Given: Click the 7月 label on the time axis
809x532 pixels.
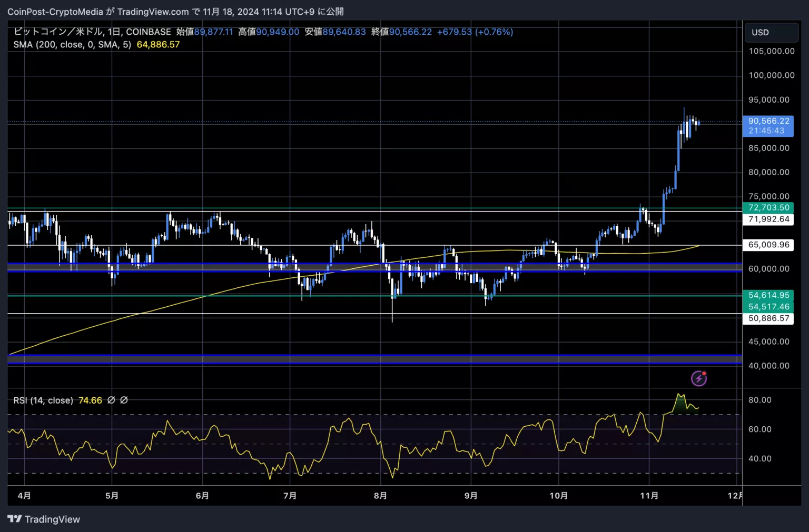Looking at the screenshot, I should pyautogui.click(x=290, y=496).
